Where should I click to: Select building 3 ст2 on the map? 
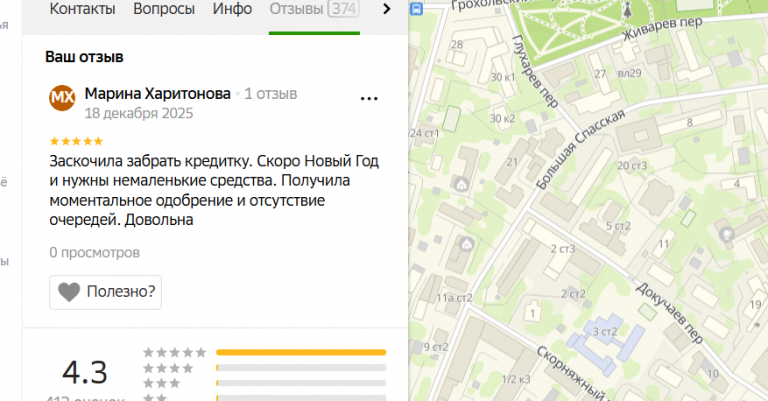pos(605,331)
